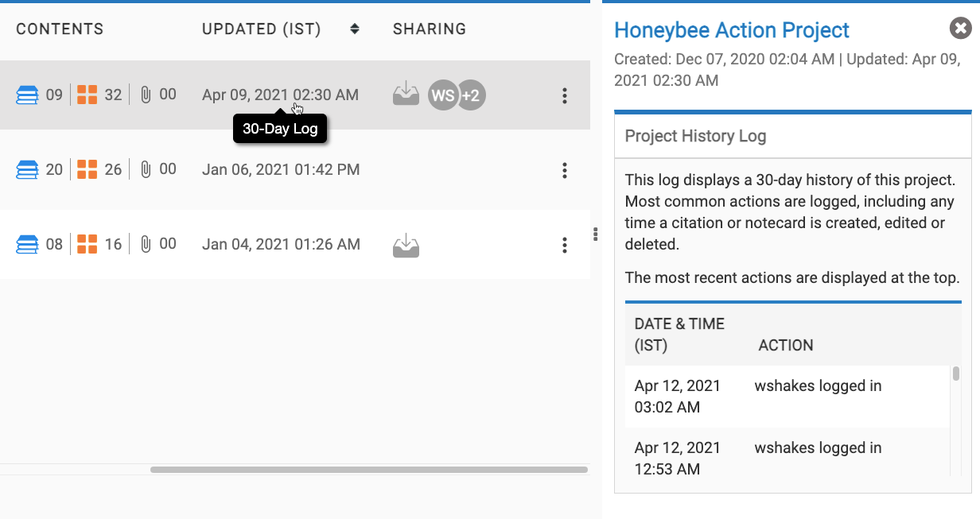
Task: Click the inbox icon in the third row
Action: [406, 245]
